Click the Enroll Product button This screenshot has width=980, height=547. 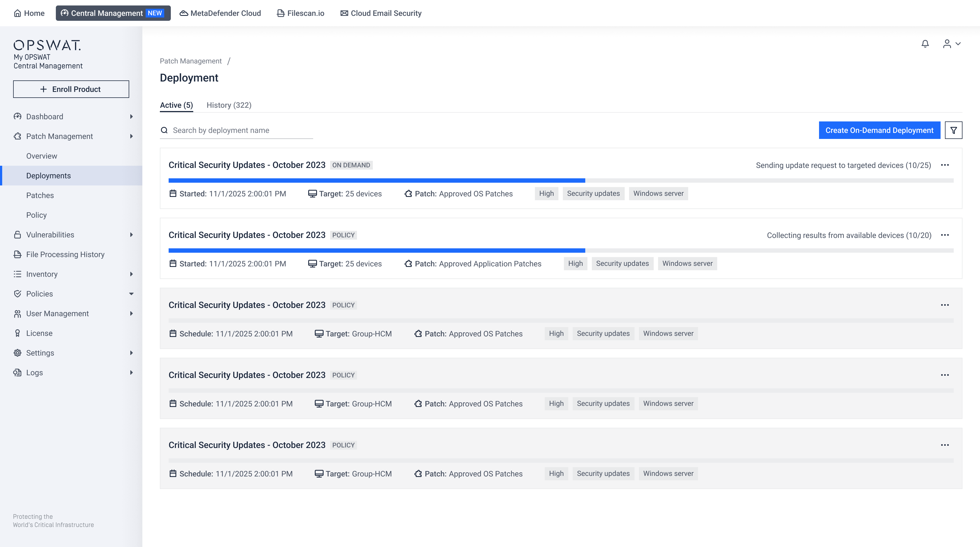coord(71,89)
